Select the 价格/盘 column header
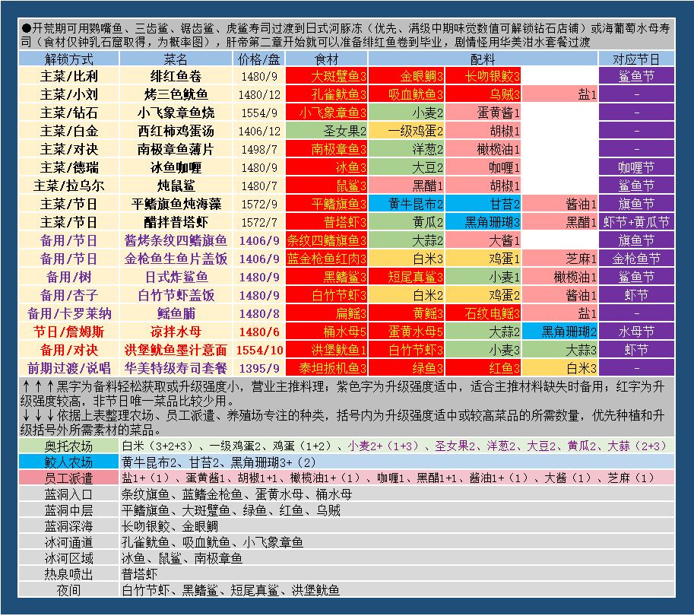The width and height of the screenshot is (694, 616). (258, 59)
